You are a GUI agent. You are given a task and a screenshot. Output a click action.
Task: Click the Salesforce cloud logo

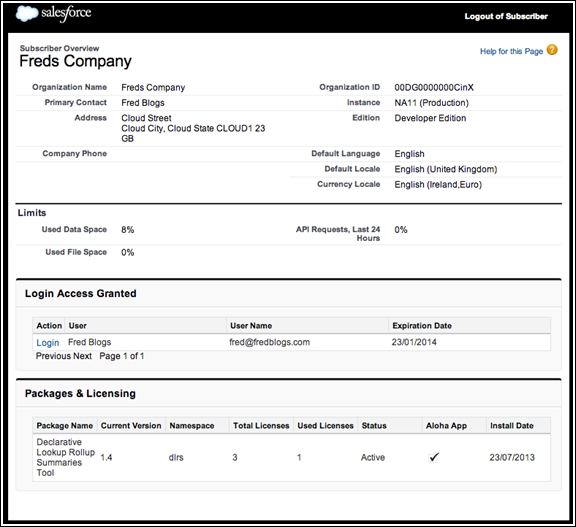point(26,14)
